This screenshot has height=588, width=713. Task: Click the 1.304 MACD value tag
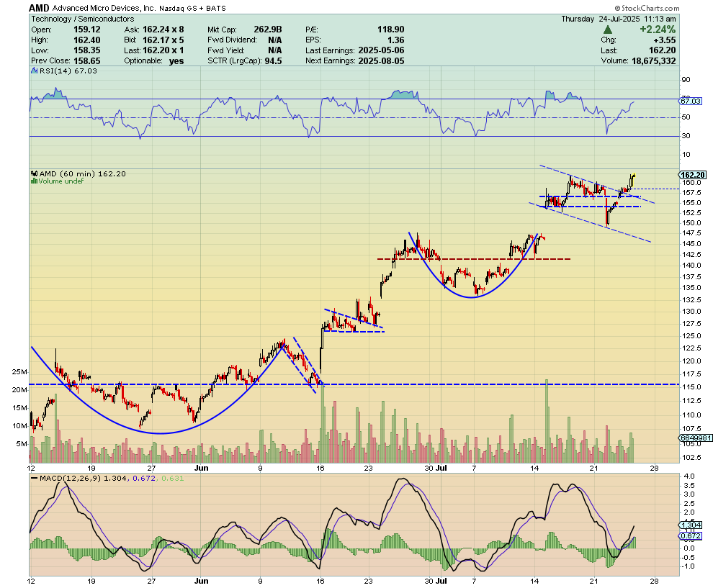click(x=691, y=525)
